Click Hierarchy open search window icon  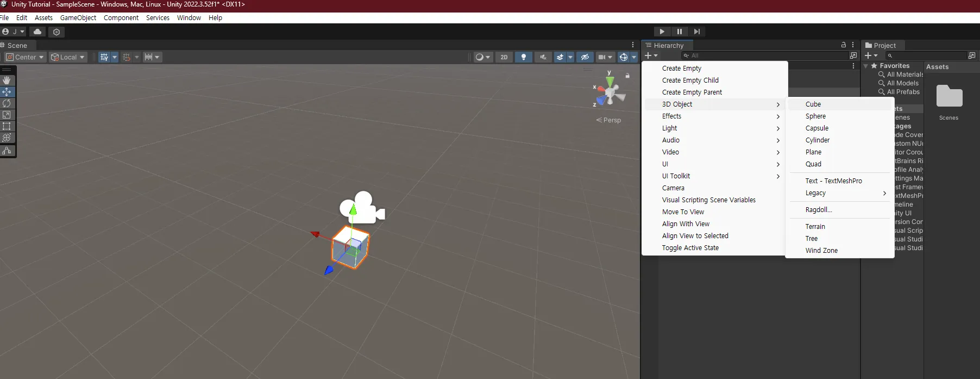coord(853,55)
